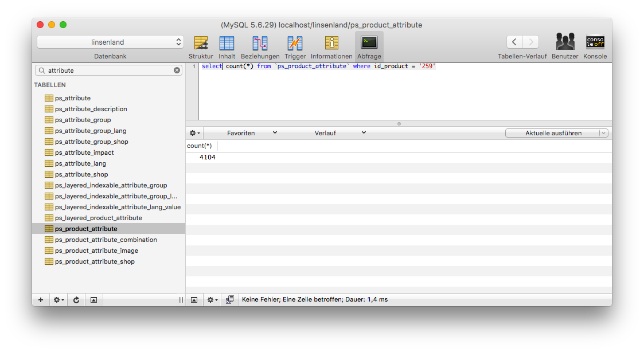Click table icon beside ps_attribute_impact

tap(49, 152)
